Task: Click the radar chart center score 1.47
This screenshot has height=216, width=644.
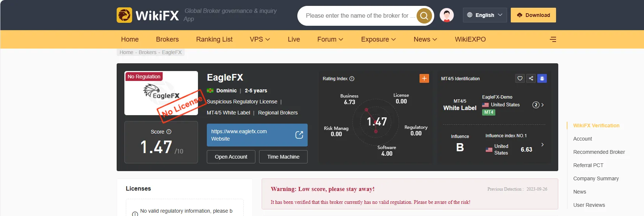Action: click(377, 122)
